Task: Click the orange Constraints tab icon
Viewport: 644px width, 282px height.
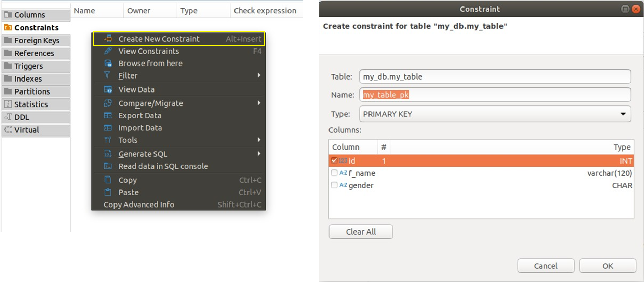Action: coord(8,27)
